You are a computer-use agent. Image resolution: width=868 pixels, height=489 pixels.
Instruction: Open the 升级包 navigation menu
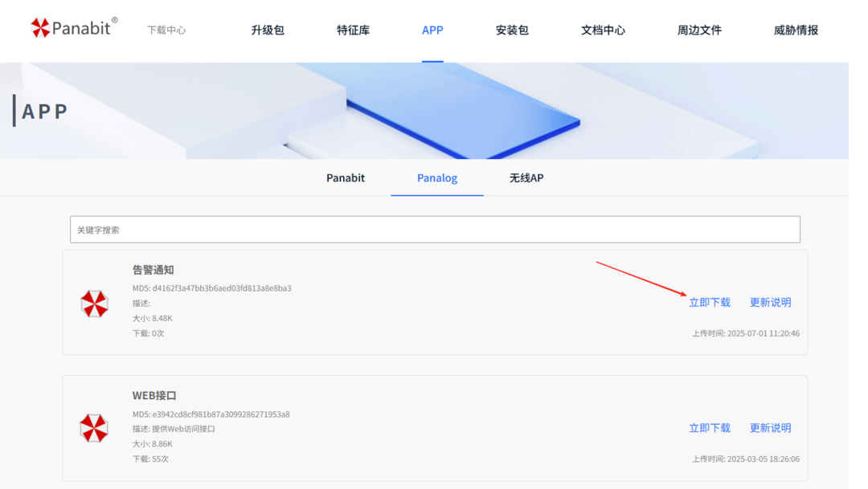pyautogui.click(x=268, y=30)
